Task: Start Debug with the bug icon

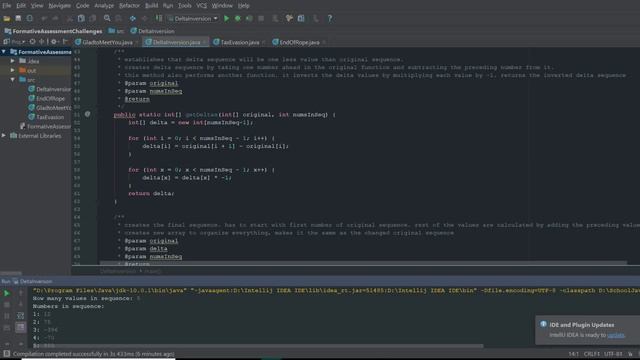Action: tap(238, 18)
